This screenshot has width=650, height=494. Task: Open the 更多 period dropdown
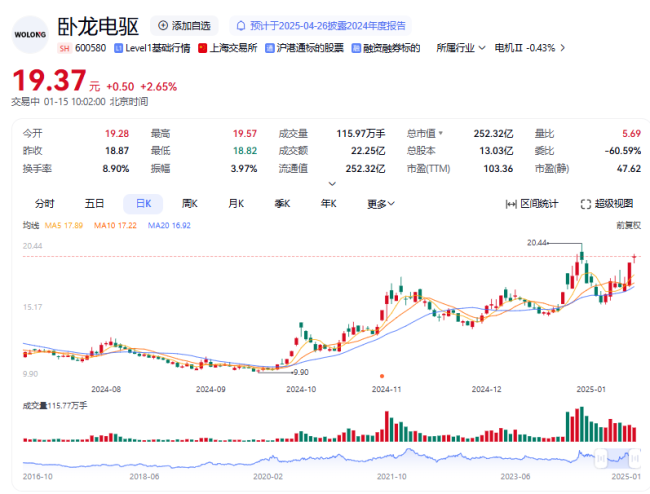(x=381, y=203)
